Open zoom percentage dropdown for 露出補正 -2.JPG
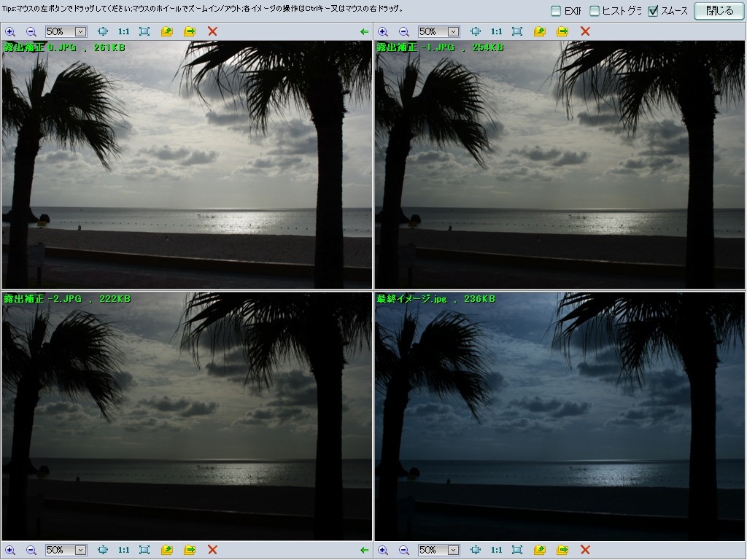Viewport: 747px width, 560px height. click(80, 550)
